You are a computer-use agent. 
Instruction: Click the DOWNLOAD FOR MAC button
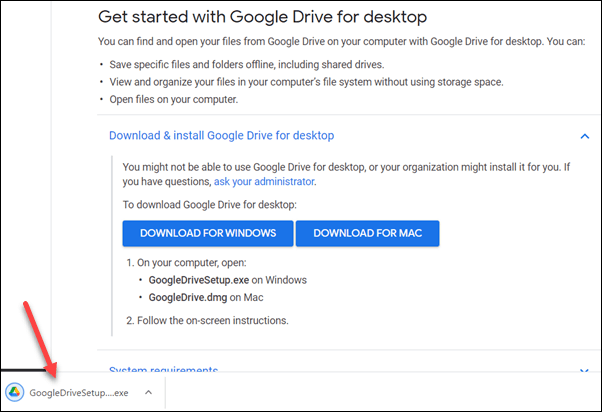[367, 233]
